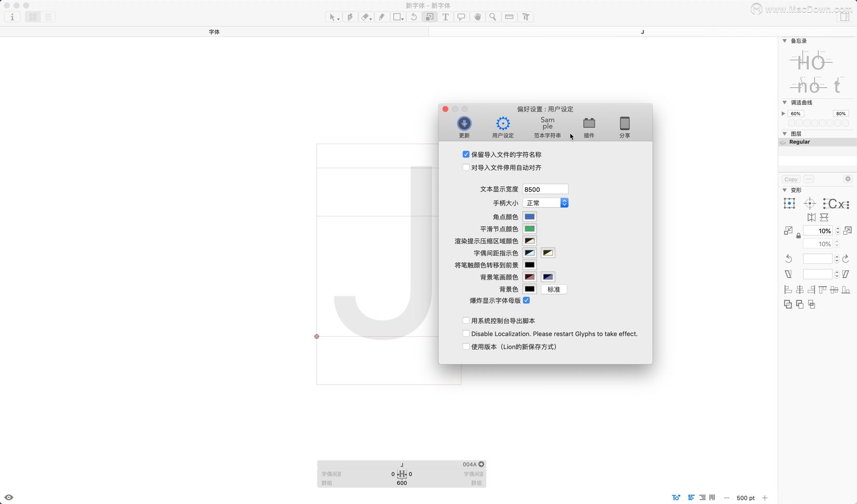The image size is (857, 504).
Task: Collapse the 备忘录 panel
Action: coord(785,41)
